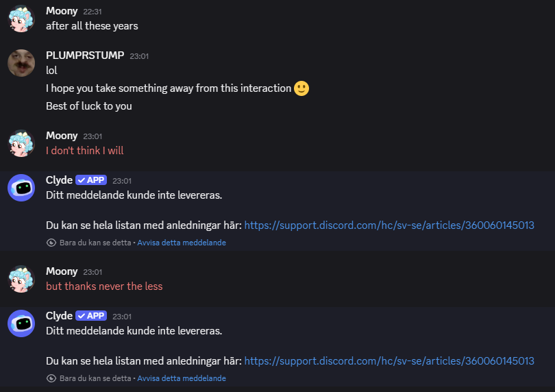Click the eye icon under the upper Clyde message
555x392 pixels.
(x=51, y=243)
